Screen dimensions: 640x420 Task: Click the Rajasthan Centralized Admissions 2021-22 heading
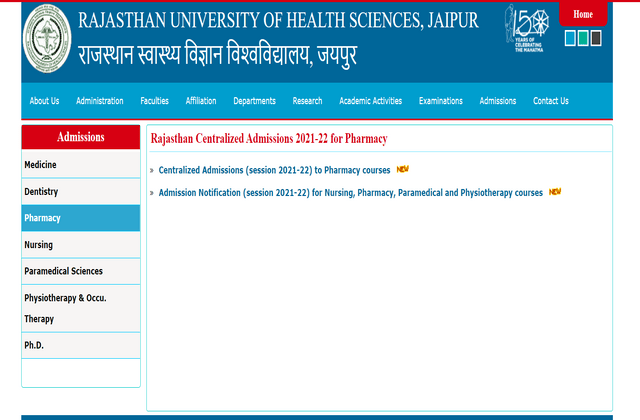point(269,139)
